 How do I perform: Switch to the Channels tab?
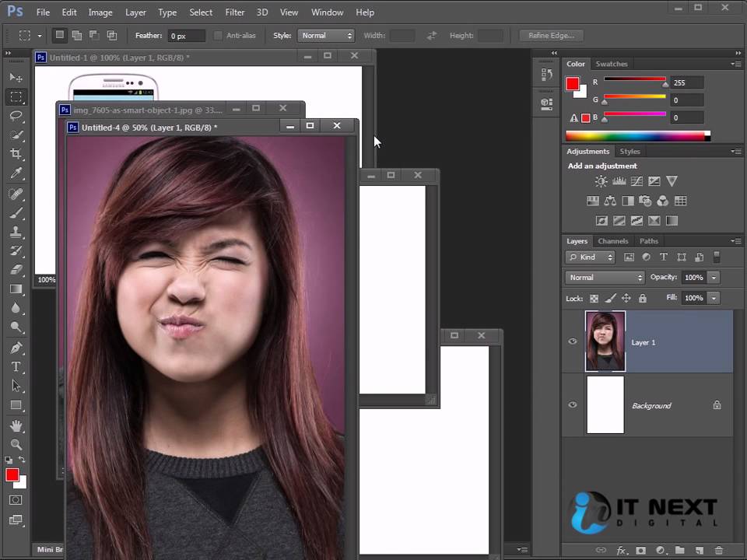(613, 241)
